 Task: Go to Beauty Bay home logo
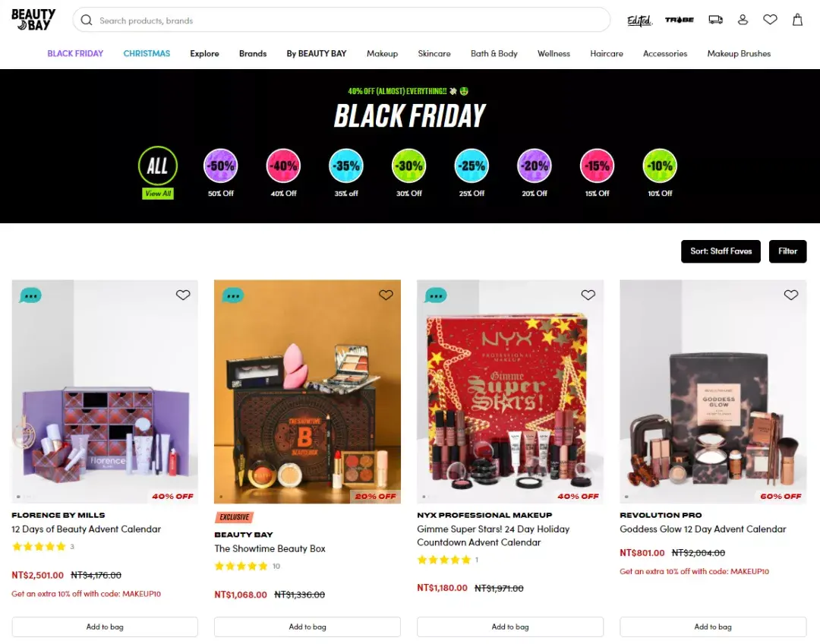point(33,19)
